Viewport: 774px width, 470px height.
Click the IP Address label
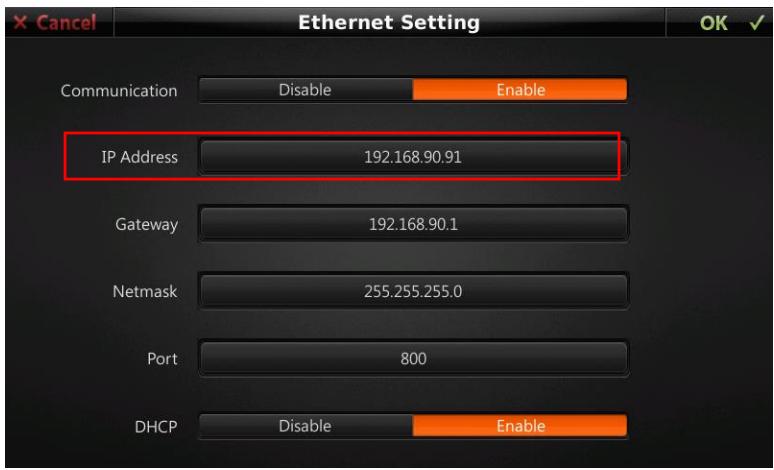click(x=139, y=157)
